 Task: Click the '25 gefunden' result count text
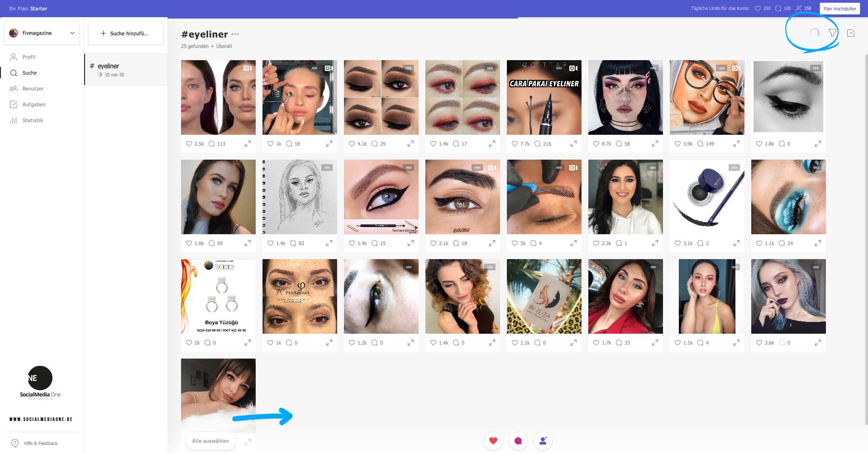pos(195,46)
